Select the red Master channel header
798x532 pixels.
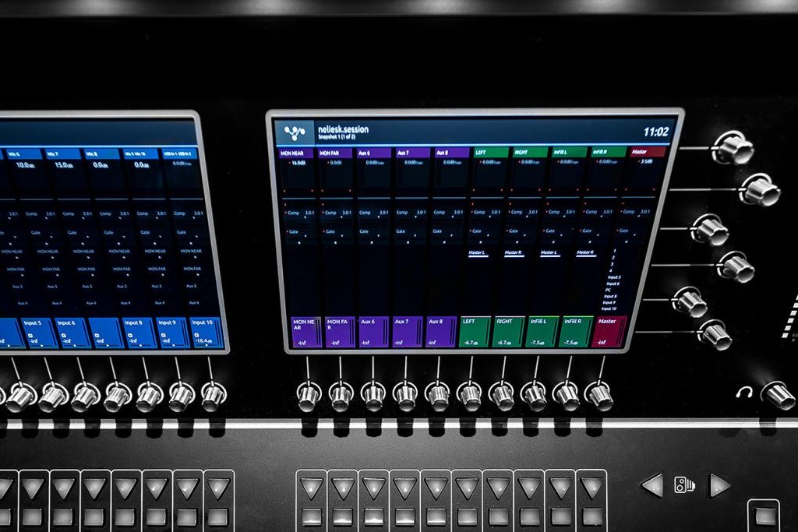[x=647, y=152]
